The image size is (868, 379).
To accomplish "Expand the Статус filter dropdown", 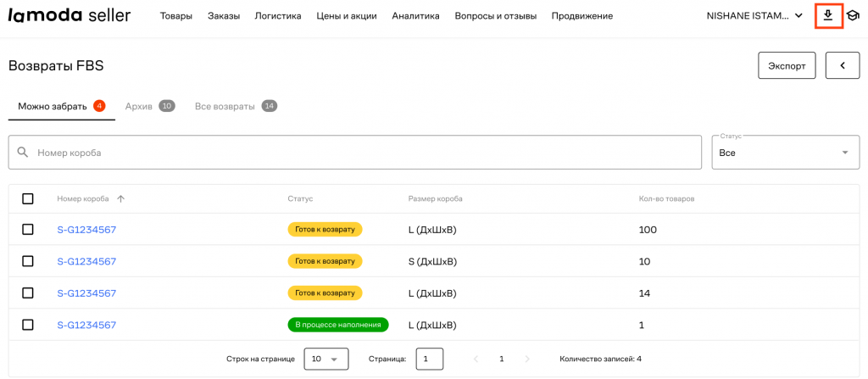I will (785, 153).
